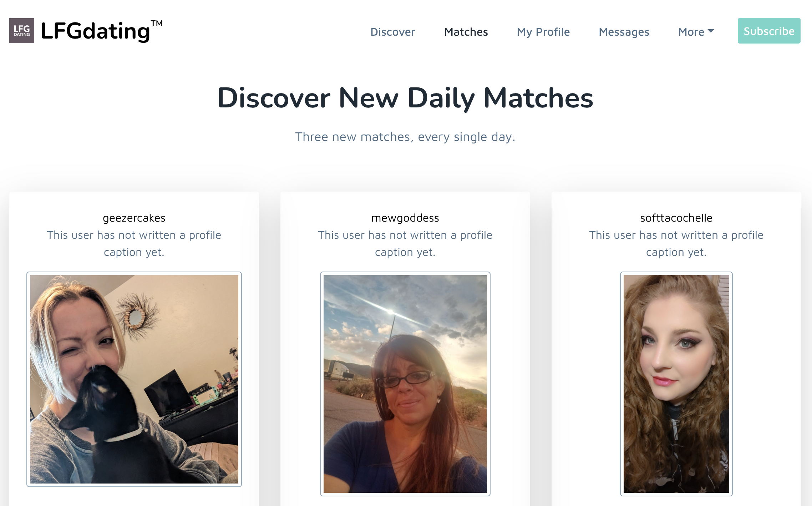The width and height of the screenshot is (812, 506).
Task: Click the Subscribe button
Action: [x=769, y=31]
